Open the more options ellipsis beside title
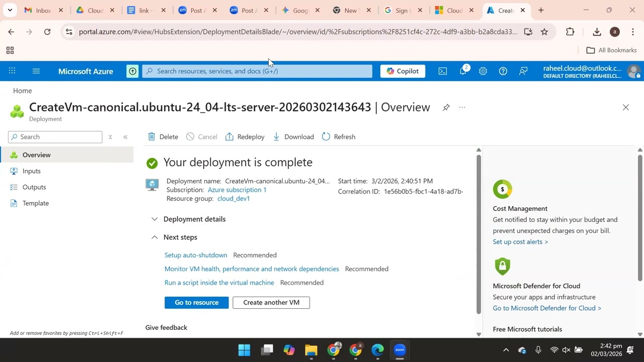 click(462, 107)
